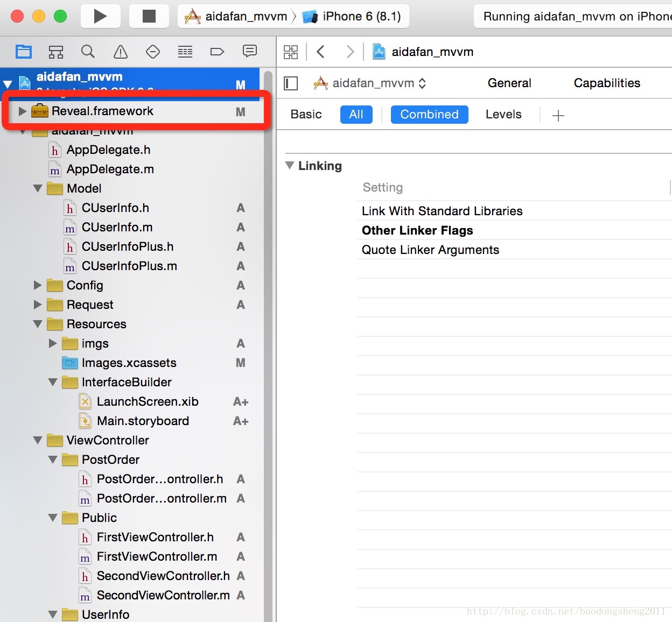Show related items grid icon in jump bar

(x=291, y=52)
